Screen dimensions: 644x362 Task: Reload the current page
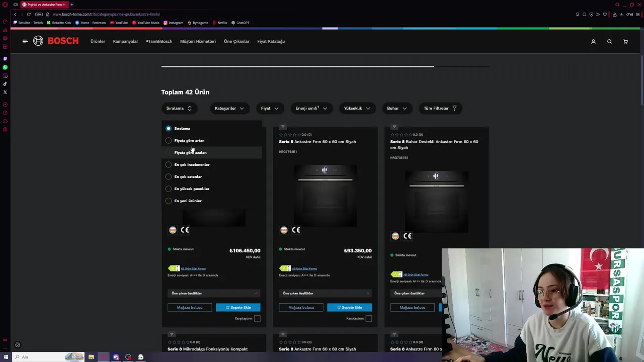coord(29,14)
